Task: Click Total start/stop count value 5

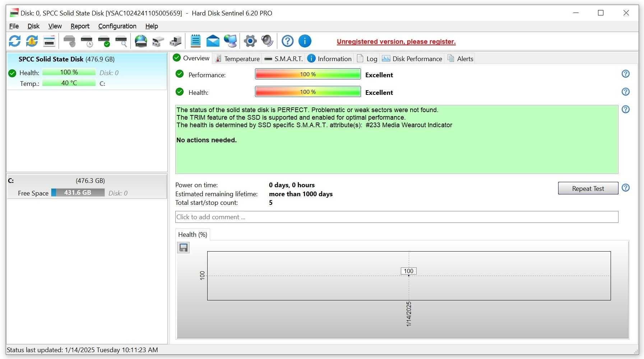Action: (271, 203)
